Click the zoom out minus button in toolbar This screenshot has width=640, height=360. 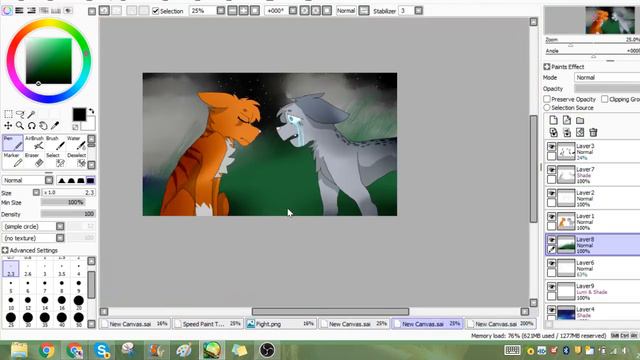232,11
